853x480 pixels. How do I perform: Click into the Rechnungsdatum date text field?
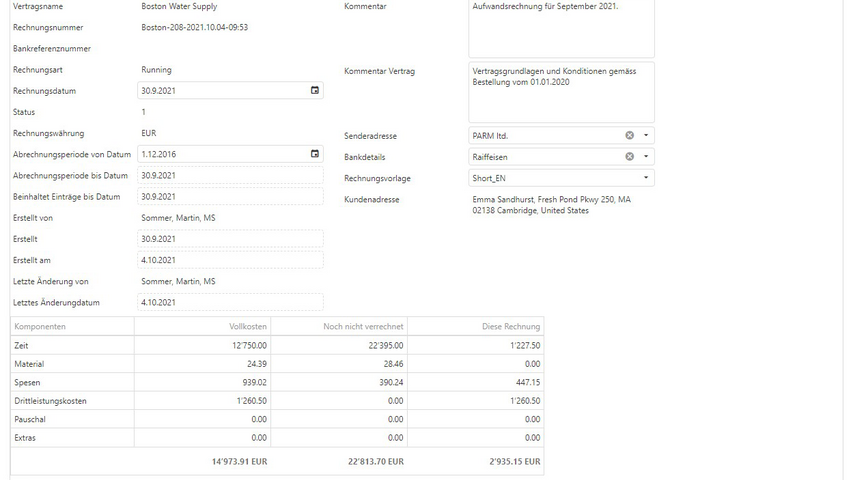[222, 91]
